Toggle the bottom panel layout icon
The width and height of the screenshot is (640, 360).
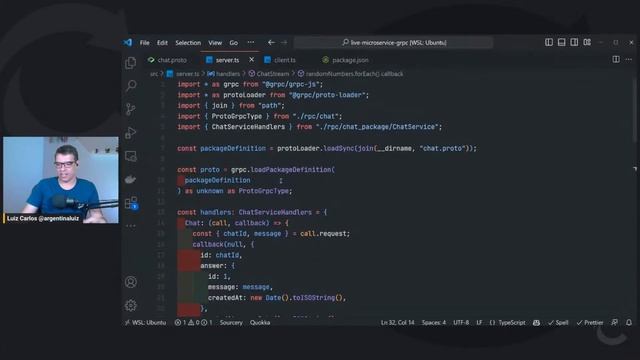point(562,42)
